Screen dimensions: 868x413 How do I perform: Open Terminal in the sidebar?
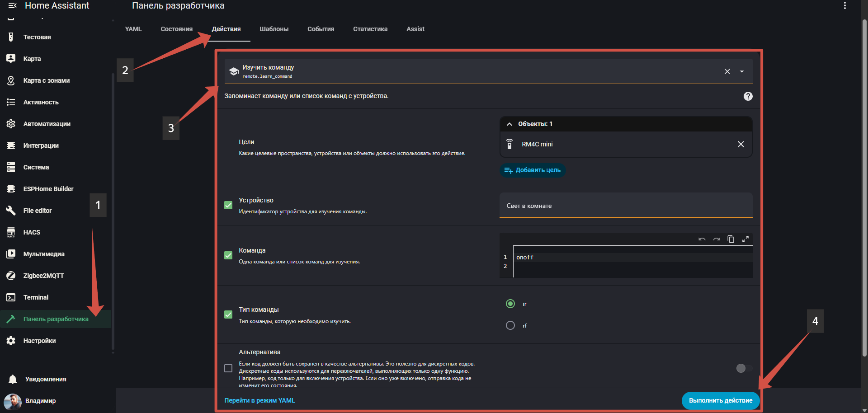[36, 297]
